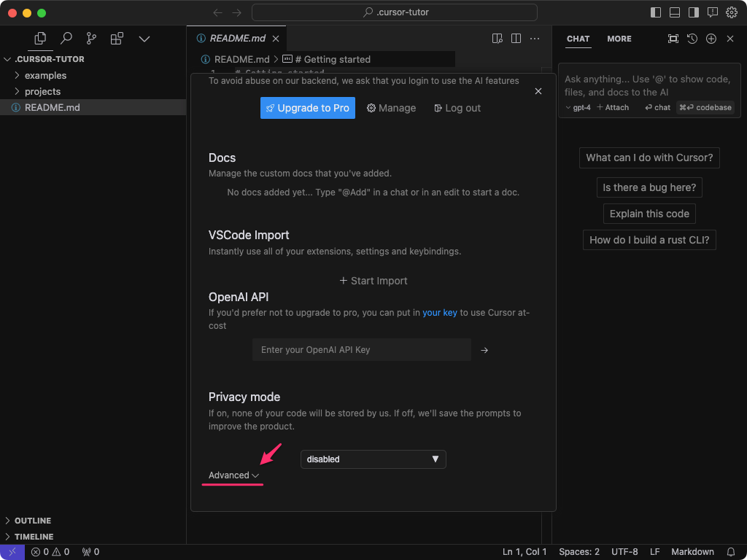This screenshot has height=560, width=747.
Task: Open the remote window indicator
Action: pyautogui.click(x=12, y=553)
